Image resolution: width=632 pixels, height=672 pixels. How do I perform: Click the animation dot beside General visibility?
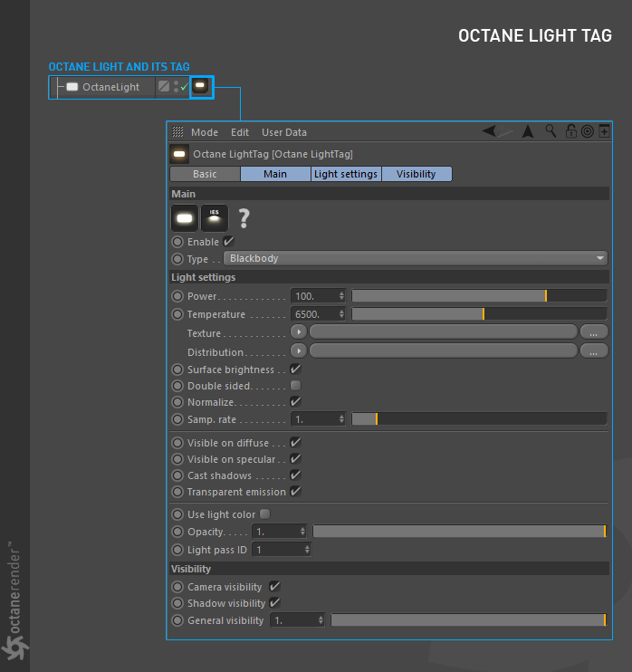coord(177,620)
